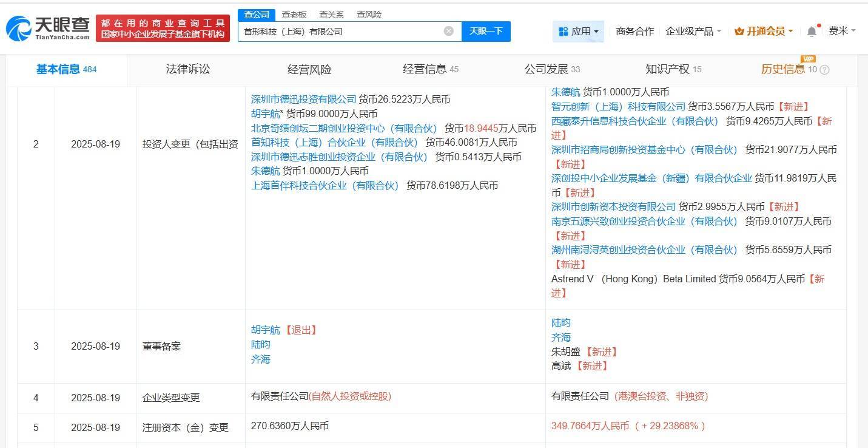Click the 天眼一下 search button
The height and width of the screenshot is (448, 868).
pos(486,31)
